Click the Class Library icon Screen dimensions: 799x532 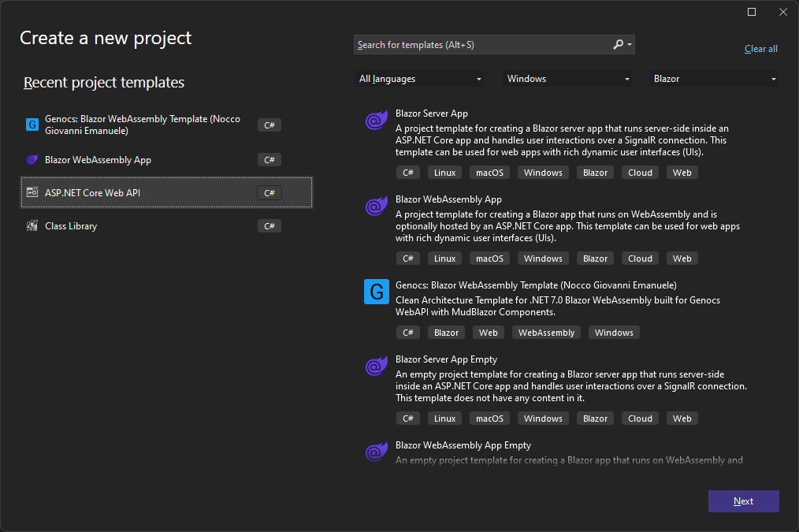[x=32, y=226]
